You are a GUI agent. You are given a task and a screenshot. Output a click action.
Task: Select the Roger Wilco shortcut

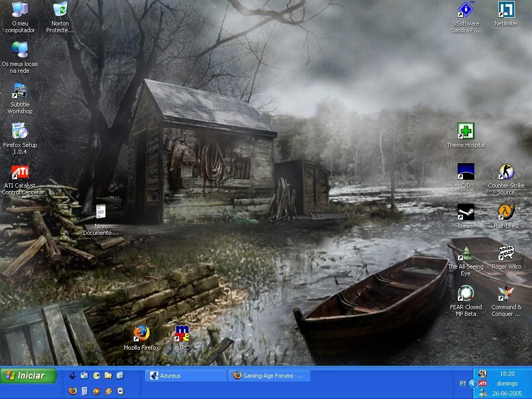coord(506,253)
